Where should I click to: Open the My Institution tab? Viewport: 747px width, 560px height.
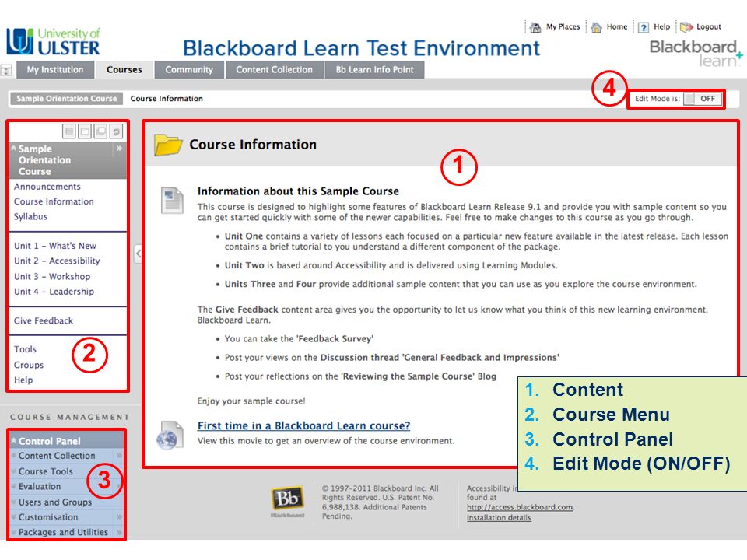(x=54, y=69)
